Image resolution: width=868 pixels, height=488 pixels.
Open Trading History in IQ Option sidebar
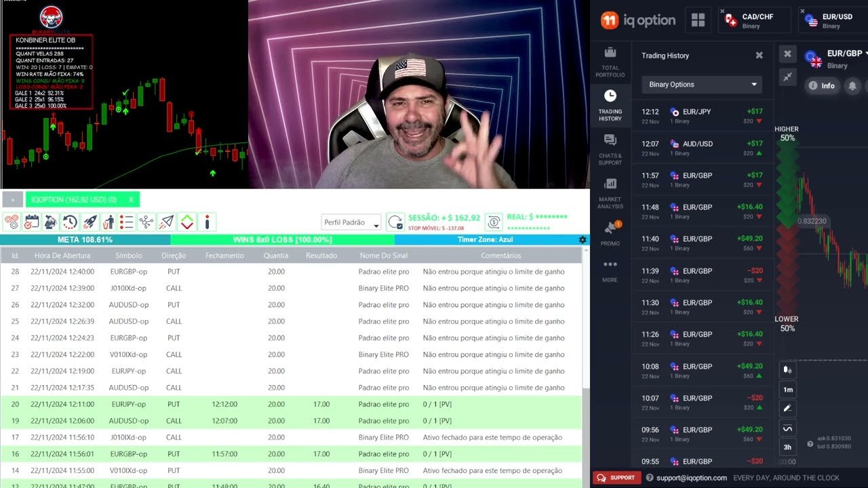coord(610,106)
